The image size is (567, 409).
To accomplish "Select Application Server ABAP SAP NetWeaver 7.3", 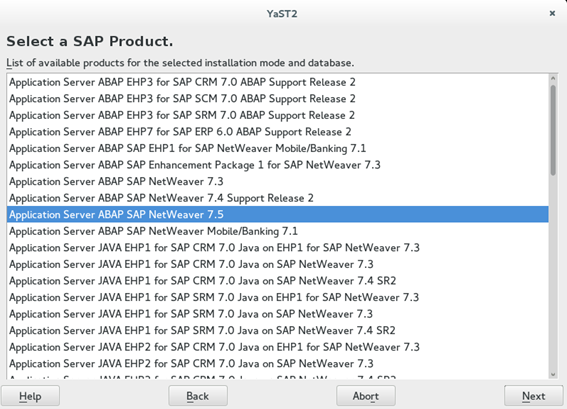I will pos(278,182).
